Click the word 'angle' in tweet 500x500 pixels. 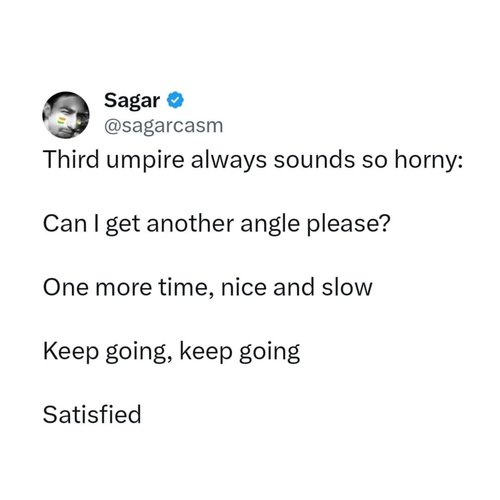coord(270,225)
